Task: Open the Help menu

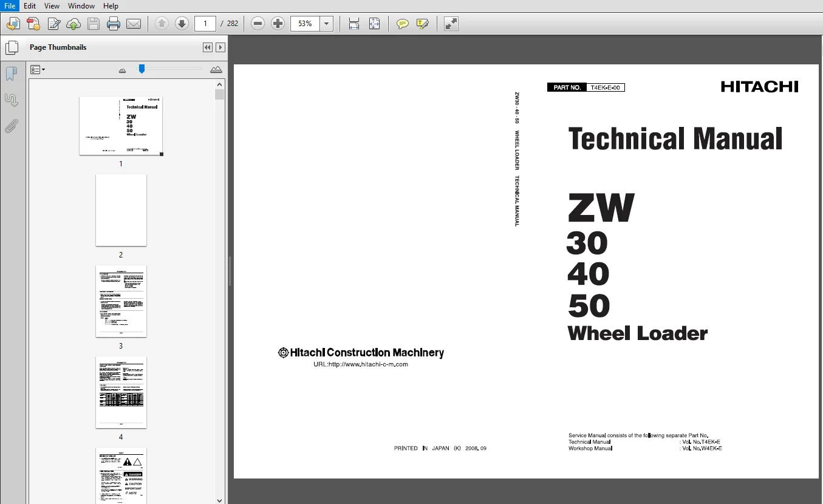Action: coord(111,6)
